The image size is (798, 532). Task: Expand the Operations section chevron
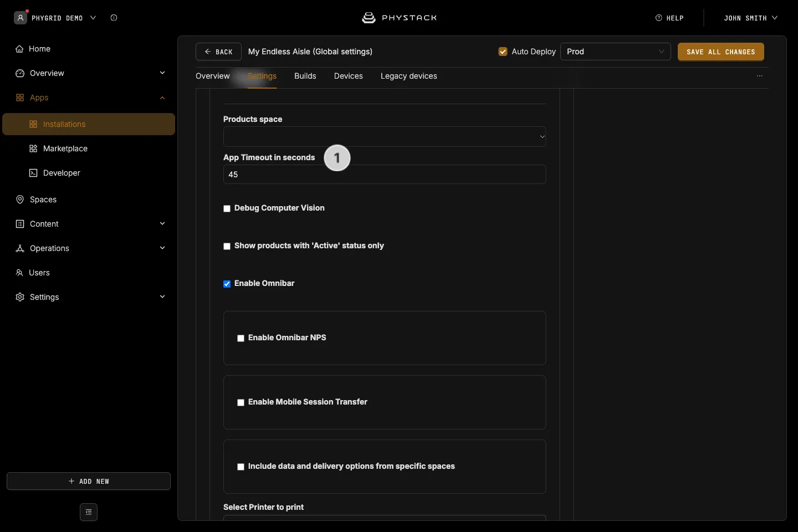pos(162,248)
